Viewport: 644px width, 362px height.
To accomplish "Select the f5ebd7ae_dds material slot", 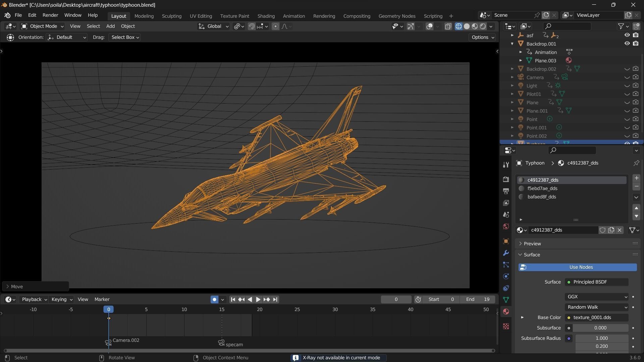I will click(542, 188).
